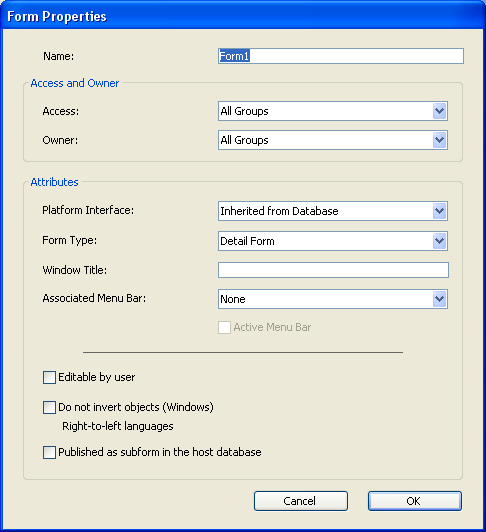
Task: Click the Right-to-left languages text
Action: (118, 426)
